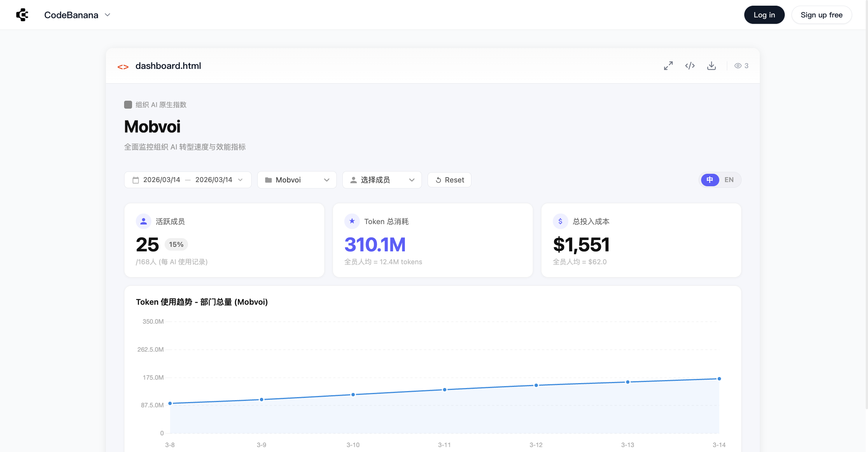Click the orange code file icon

(x=123, y=67)
